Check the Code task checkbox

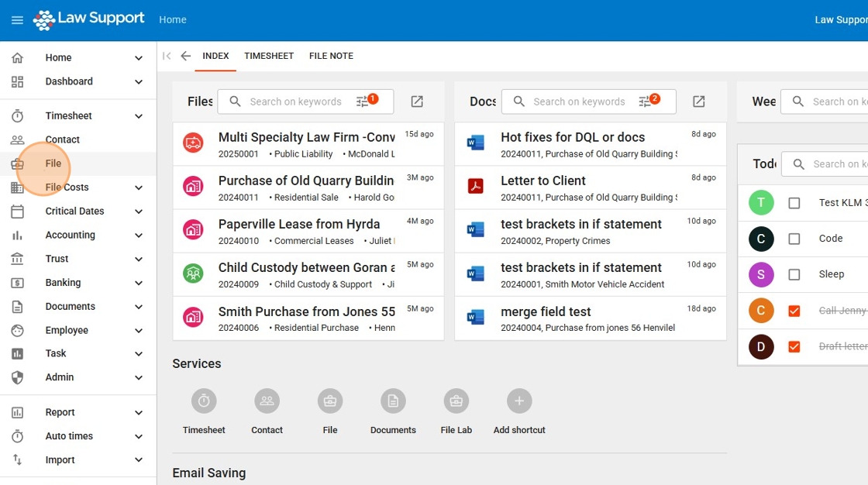794,239
